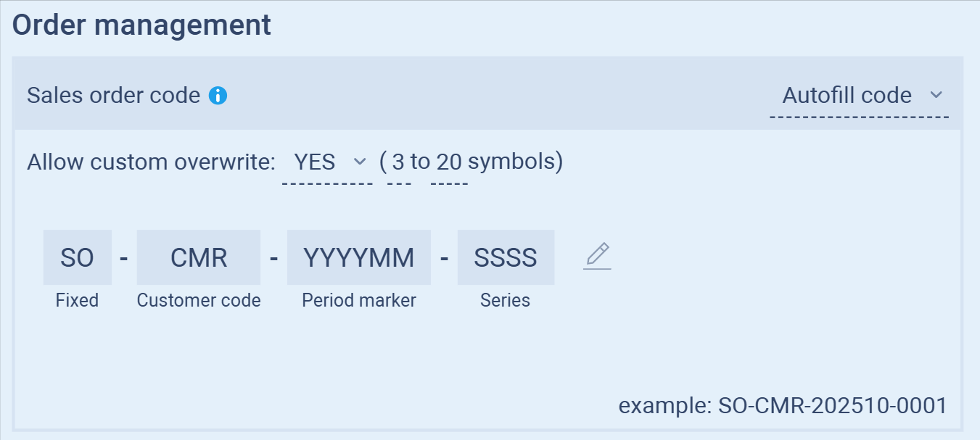
Task: Click the chevron arrow next to Autofill code
Action: [x=936, y=95]
